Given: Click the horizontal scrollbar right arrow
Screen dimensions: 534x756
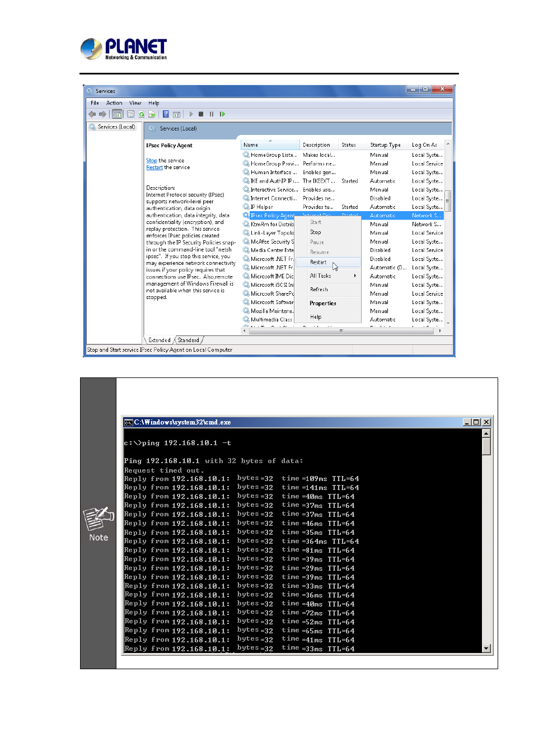Looking at the screenshot, I should pos(440,331).
